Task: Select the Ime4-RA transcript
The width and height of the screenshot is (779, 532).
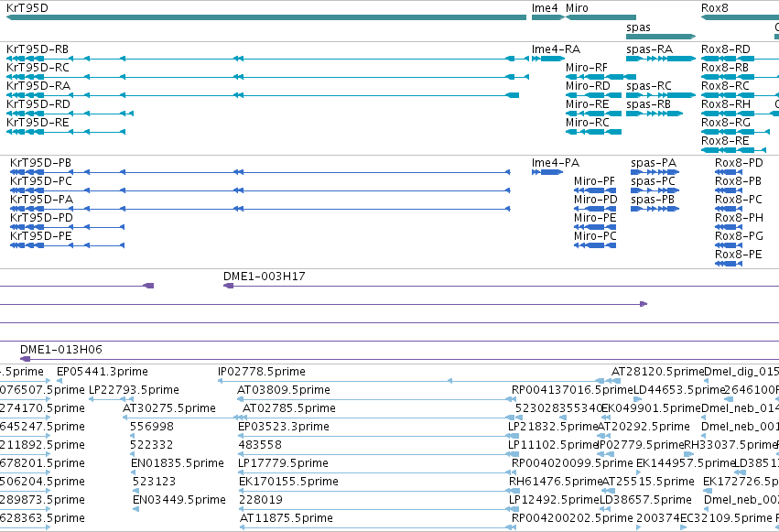Action: [556, 49]
